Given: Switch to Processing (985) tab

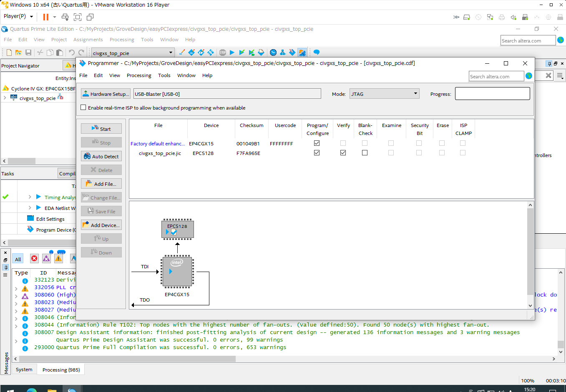Looking at the screenshot, I should tap(61, 370).
